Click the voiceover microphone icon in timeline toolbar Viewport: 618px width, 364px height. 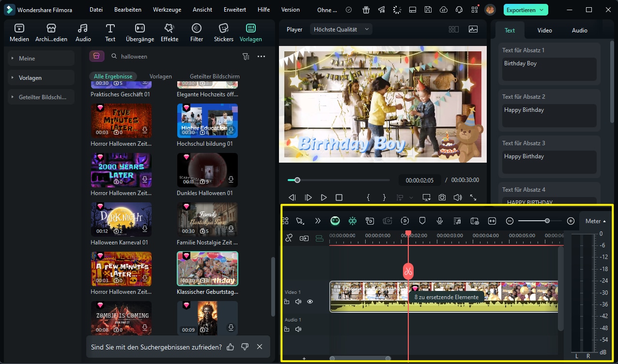[440, 221]
